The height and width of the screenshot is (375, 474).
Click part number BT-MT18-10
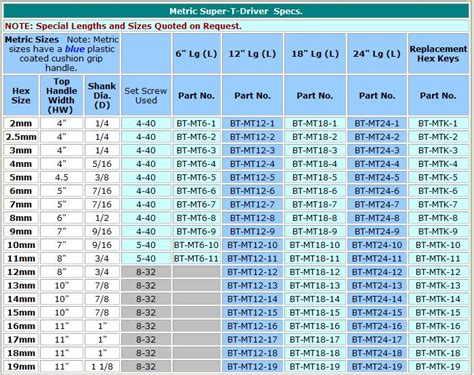(x=315, y=245)
